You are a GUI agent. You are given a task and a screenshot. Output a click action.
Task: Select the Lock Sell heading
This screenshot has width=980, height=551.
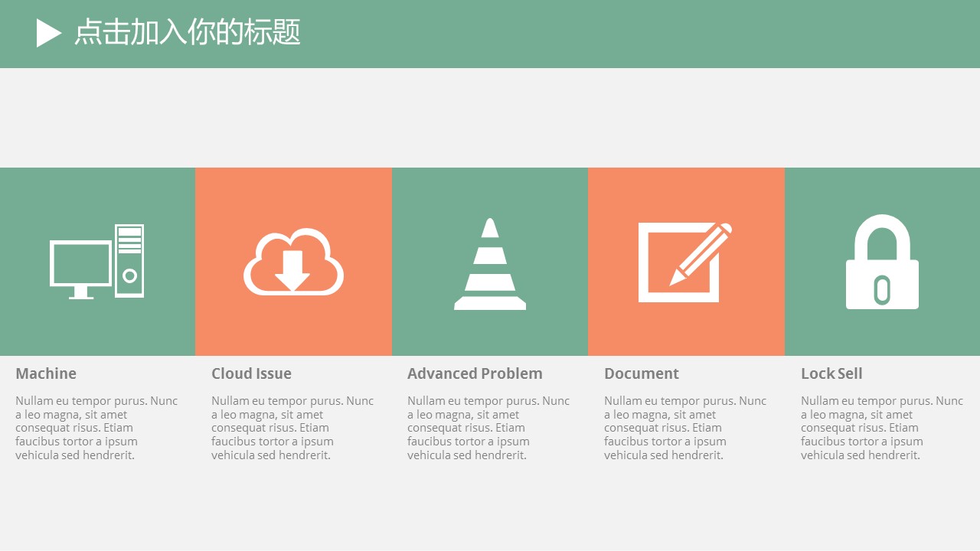pos(831,373)
